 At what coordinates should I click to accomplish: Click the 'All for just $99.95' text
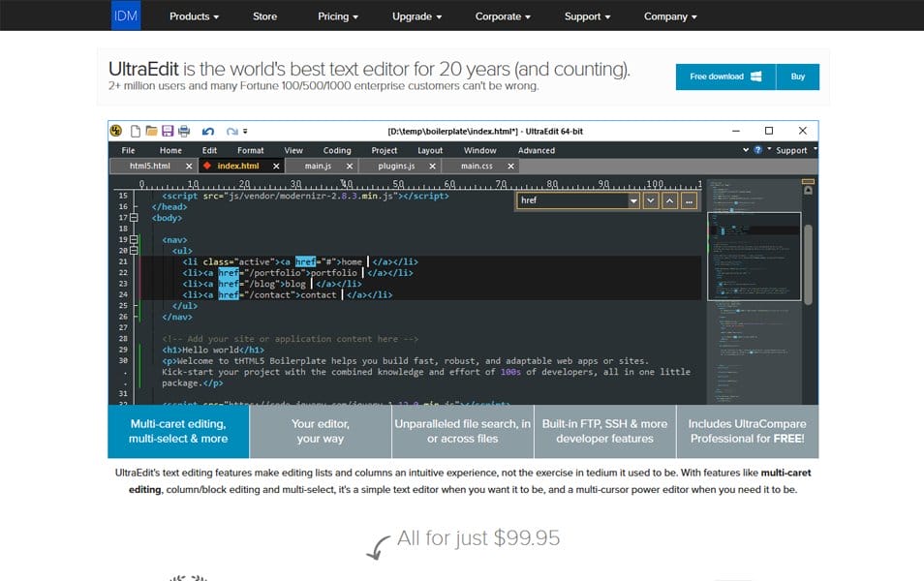tap(478, 538)
